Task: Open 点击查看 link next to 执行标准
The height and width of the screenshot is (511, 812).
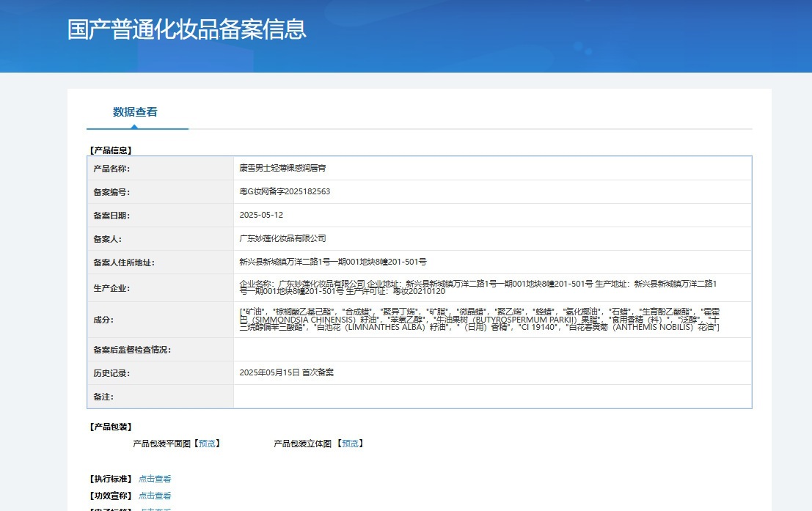Action: click(155, 479)
